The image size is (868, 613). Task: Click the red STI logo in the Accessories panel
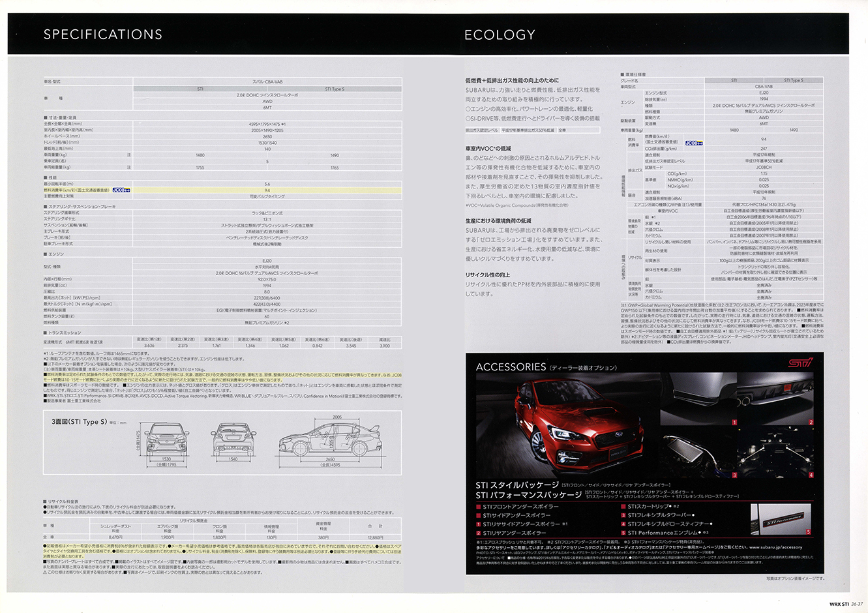pyautogui.click(x=802, y=363)
